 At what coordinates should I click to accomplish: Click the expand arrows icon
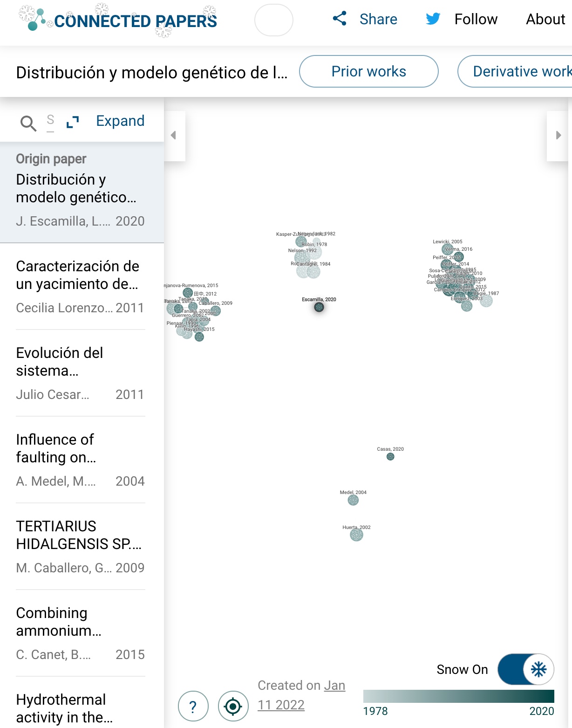(x=73, y=122)
